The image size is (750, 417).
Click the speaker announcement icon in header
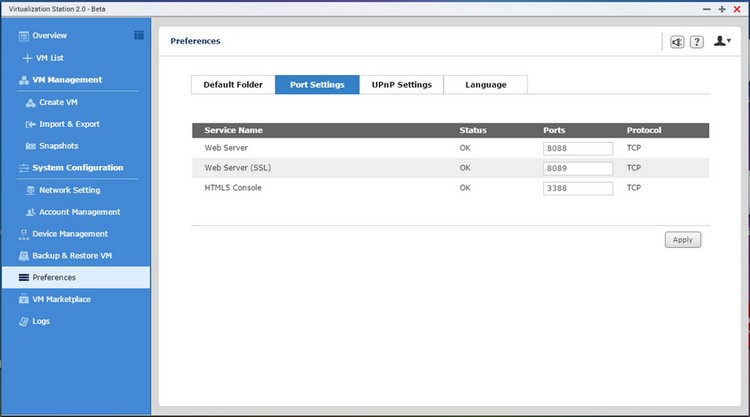677,42
